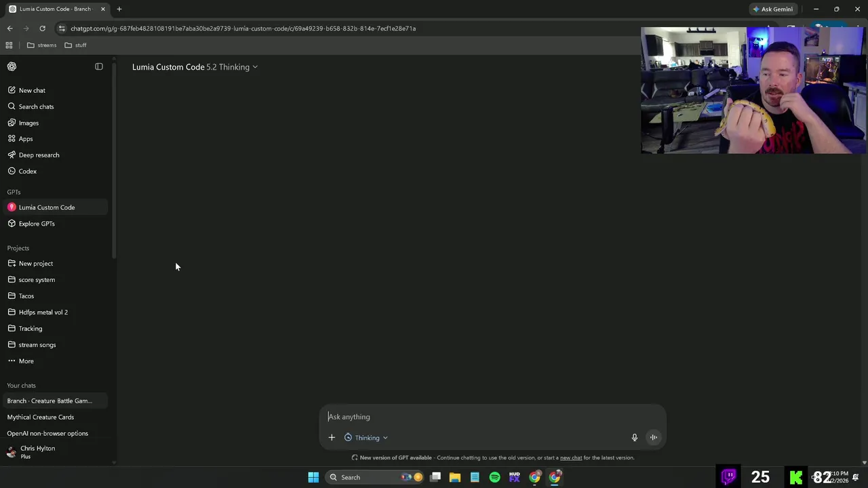Open the Apps section
Viewport: 868px width, 488px height.
click(54, 139)
